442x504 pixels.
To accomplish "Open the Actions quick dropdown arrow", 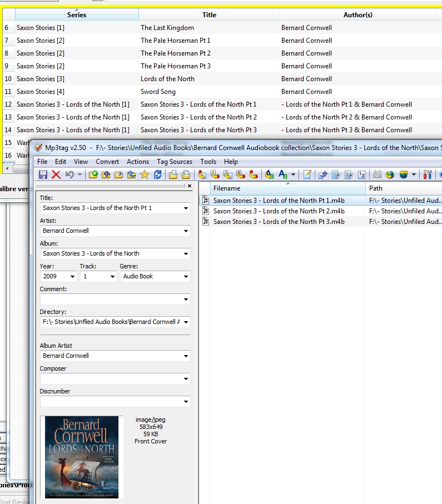I will (293, 174).
